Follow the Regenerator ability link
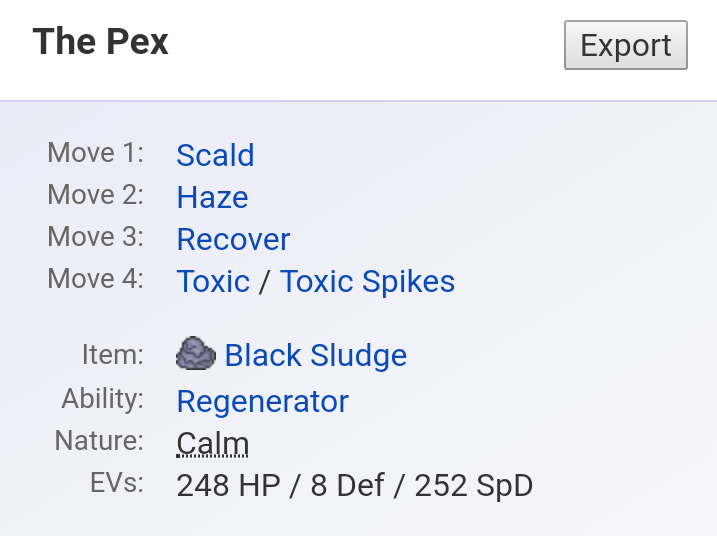This screenshot has height=536, width=717. 262,401
